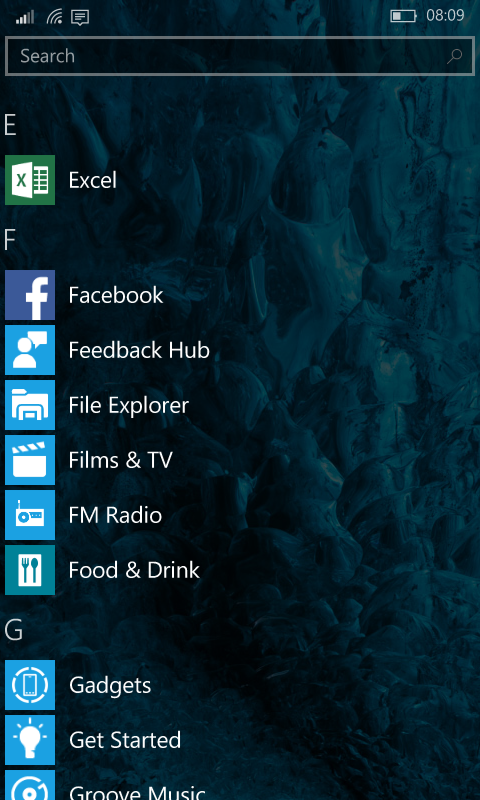Image resolution: width=480 pixels, height=800 pixels.
Task: Tap the G section letter header
Action: (13, 631)
